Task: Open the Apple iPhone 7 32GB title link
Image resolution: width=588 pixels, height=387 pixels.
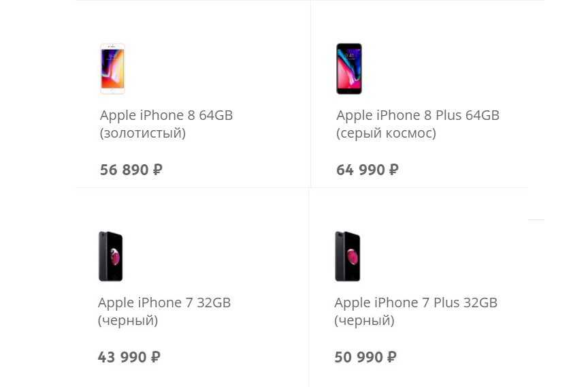Action: [164, 303]
